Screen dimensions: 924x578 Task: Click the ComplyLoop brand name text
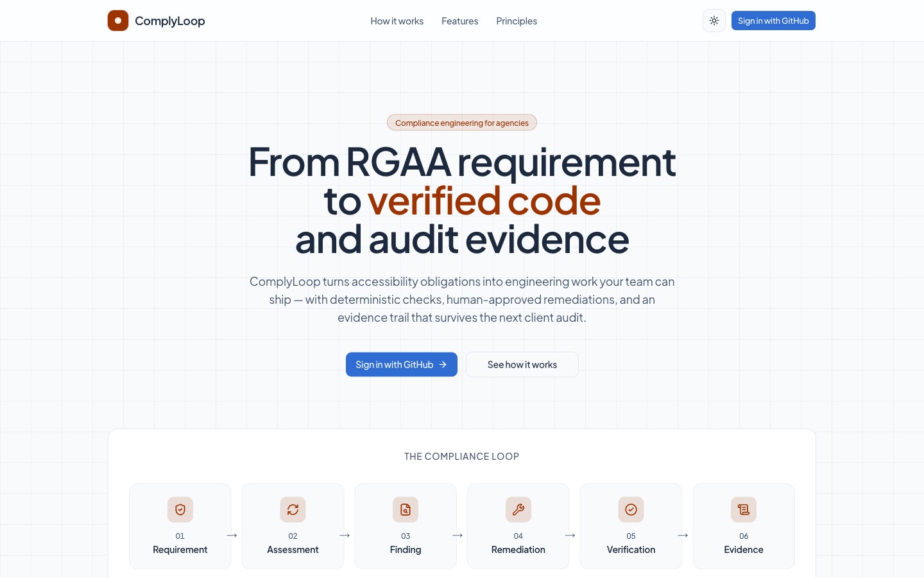pyautogui.click(x=170, y=21)
